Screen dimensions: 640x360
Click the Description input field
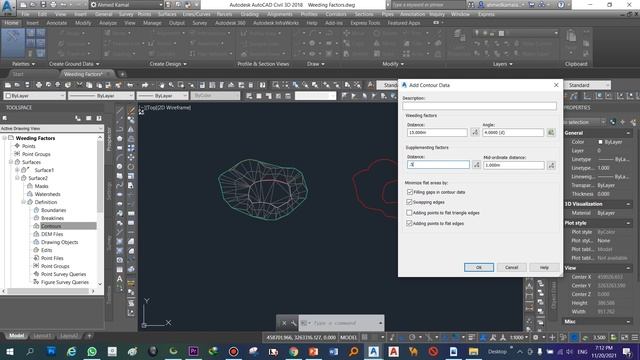[x=479, y=106]
